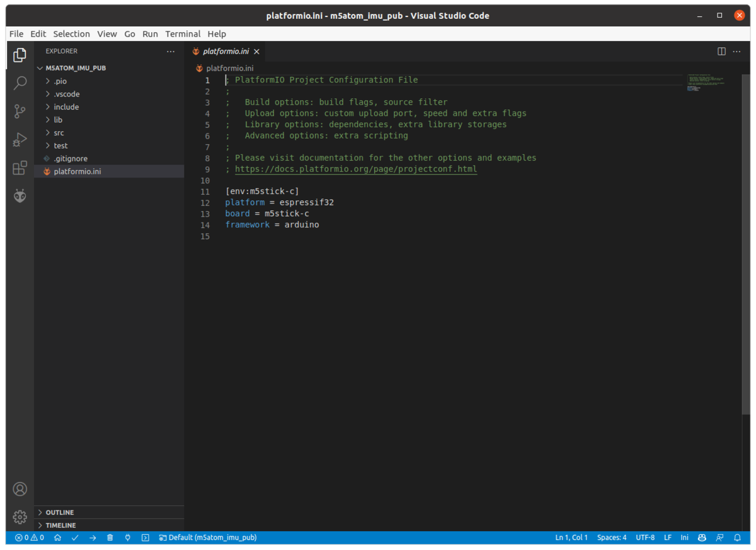Follow the docs.platformio.org projectconf link
This screenshot has width=756, height=550.
click(356, 169)
